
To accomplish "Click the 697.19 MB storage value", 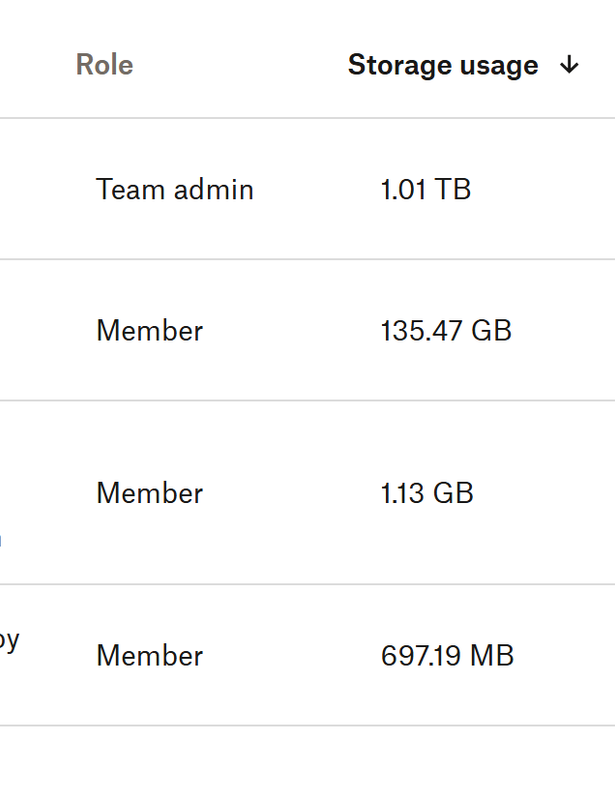I will (x=447, y=656).
